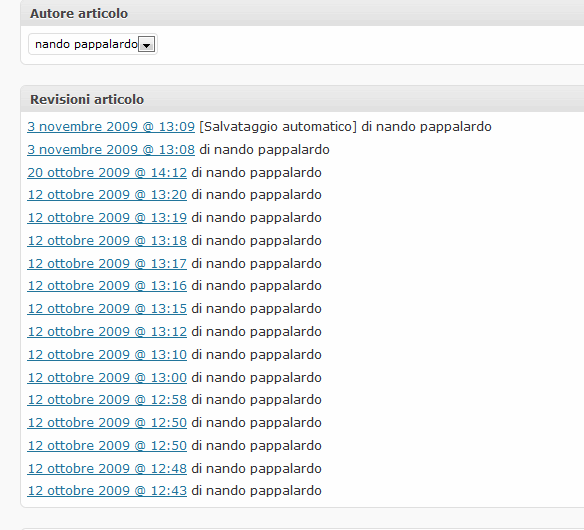The image size is (584, 530).
Task: Click the author name in the select box
Action: pos(86,44)
